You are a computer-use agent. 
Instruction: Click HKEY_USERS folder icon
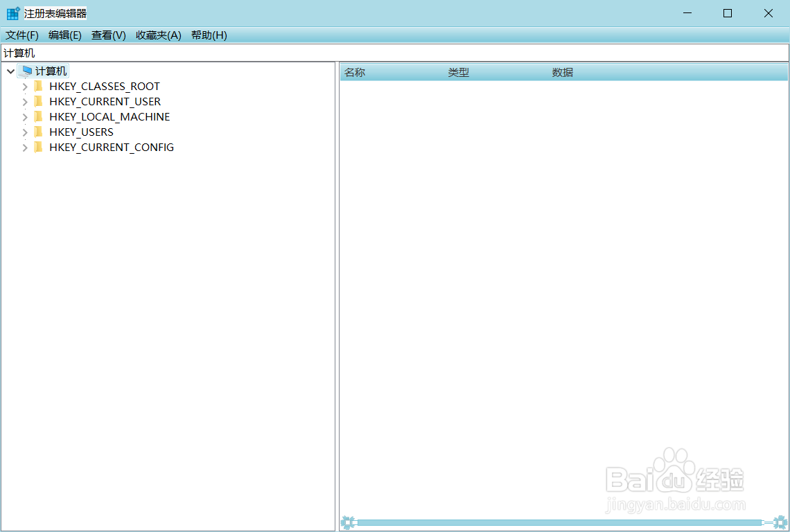pos(38,132)
